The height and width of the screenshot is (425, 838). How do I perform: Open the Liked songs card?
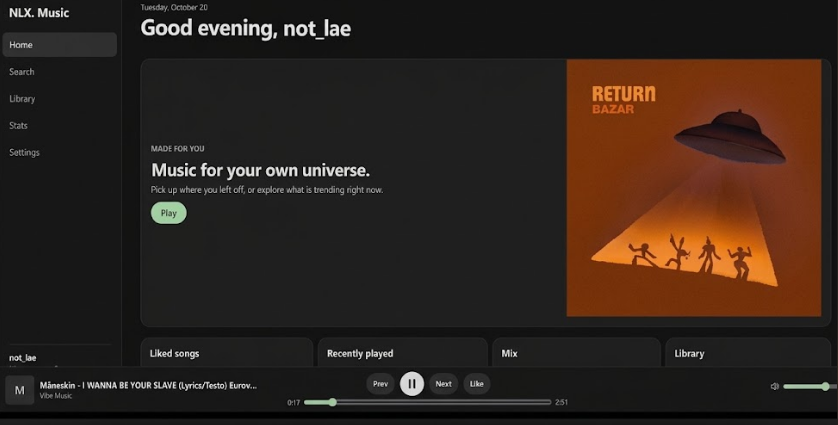click(227, 353)
